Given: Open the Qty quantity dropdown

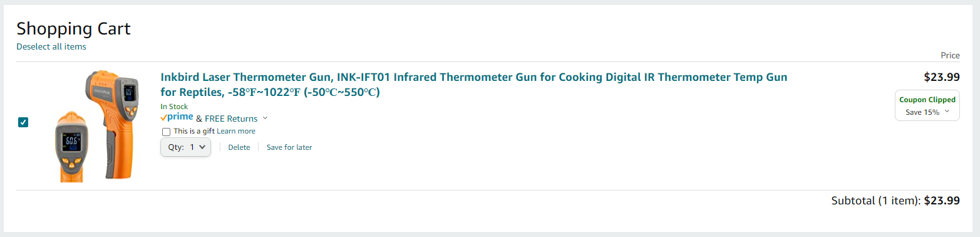Looking at the screenshot, I should pos(185,147).
